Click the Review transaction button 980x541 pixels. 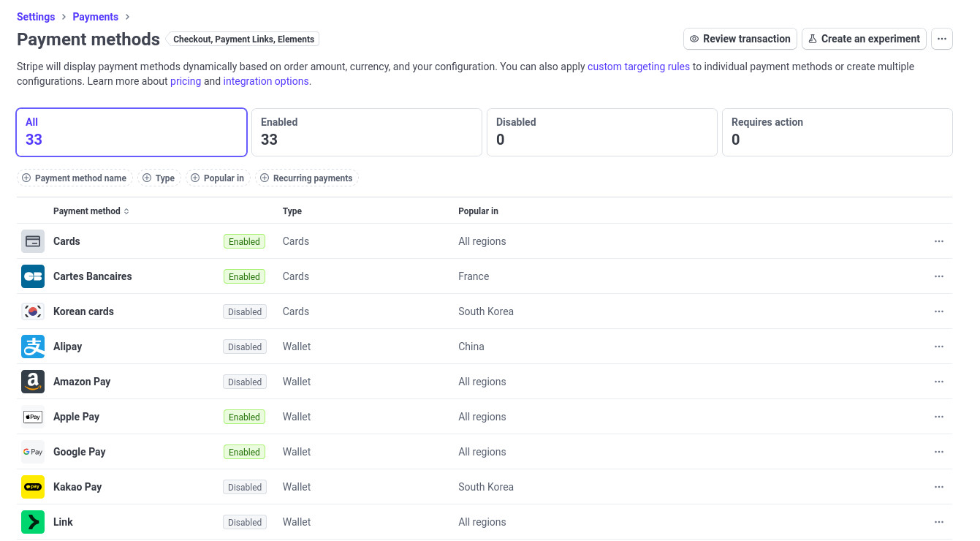coord(740,39)
